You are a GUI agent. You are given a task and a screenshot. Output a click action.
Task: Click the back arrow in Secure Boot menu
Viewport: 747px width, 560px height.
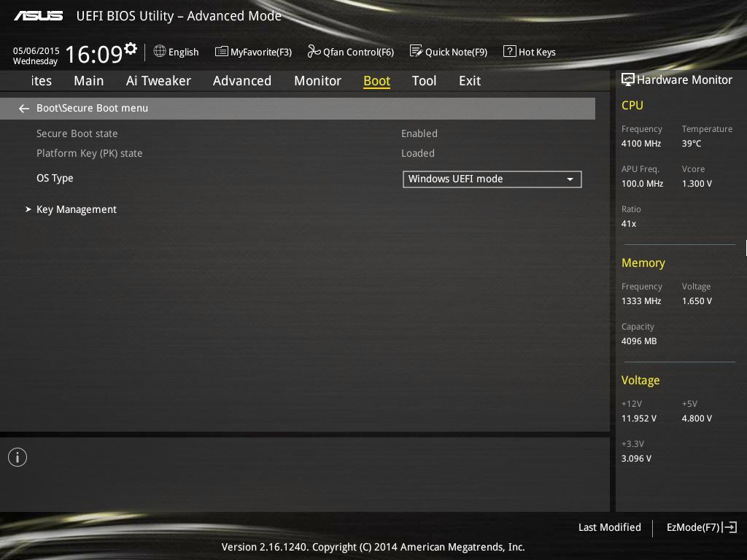point(24,109)
